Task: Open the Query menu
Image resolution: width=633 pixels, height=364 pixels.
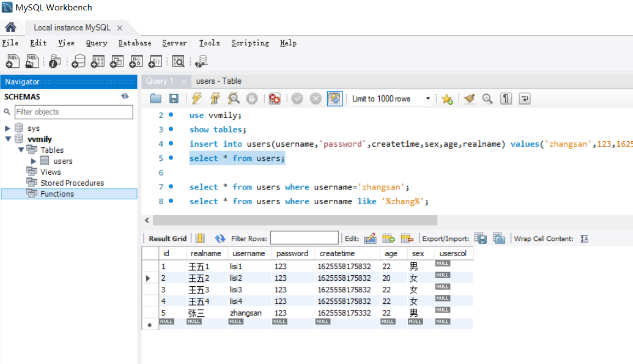Action: [x=96, y=43]
